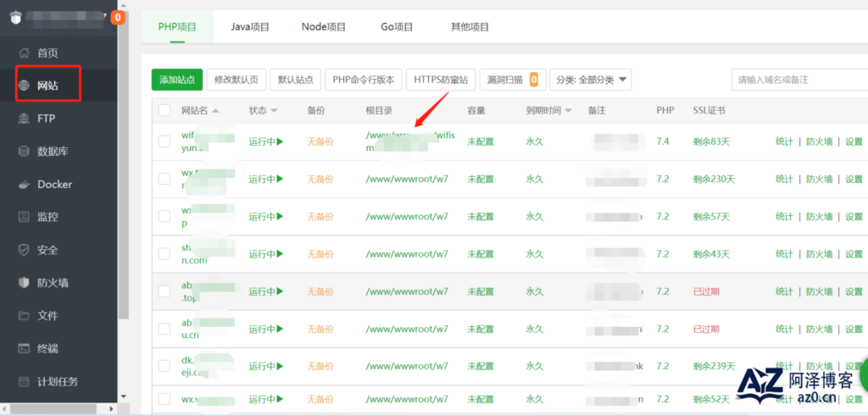
Task: Toggle 运行中 status in the 剩余83天 row
Action: pyautogui.click(x=266, y=141)
